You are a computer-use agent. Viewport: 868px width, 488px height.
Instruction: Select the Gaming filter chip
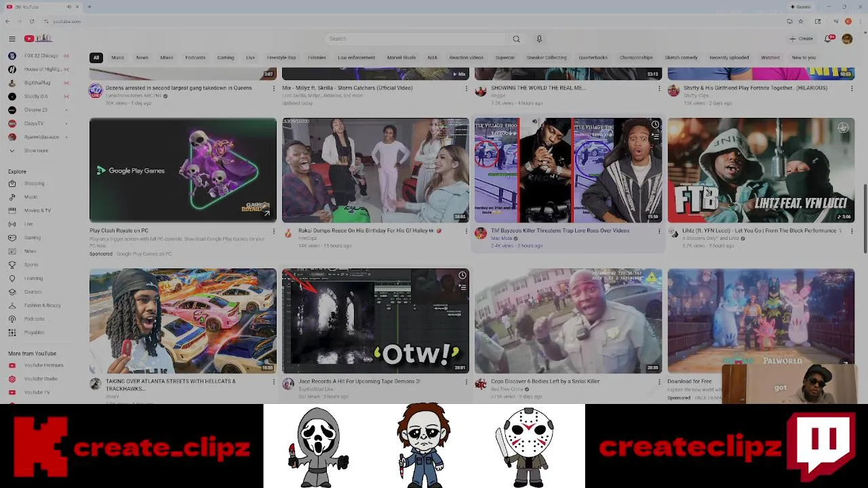click(x=226, y=58)
